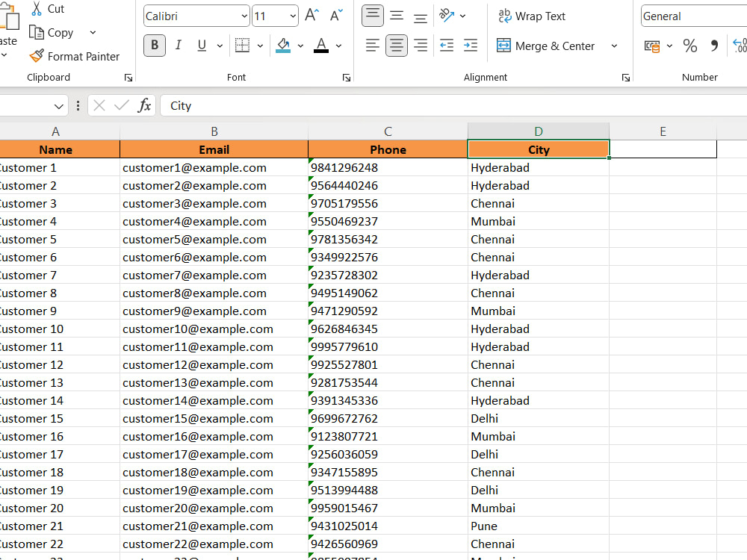Toggle Italic formatting
The width and height of the screenshot is (747, 560).
click(179, 46)
